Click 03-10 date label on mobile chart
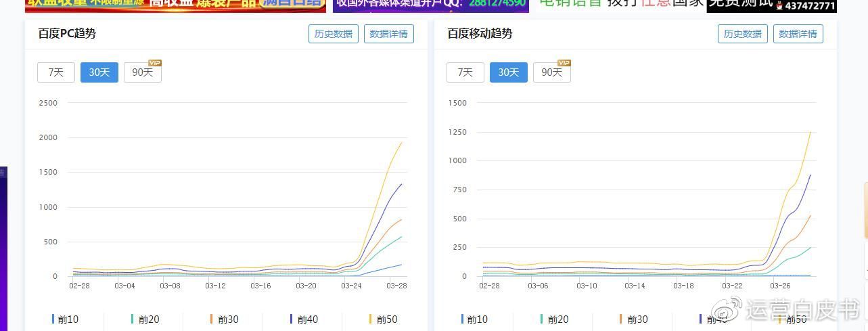This screenshot has width=868, height=331. pyautogui.click(x=587, y=286)
